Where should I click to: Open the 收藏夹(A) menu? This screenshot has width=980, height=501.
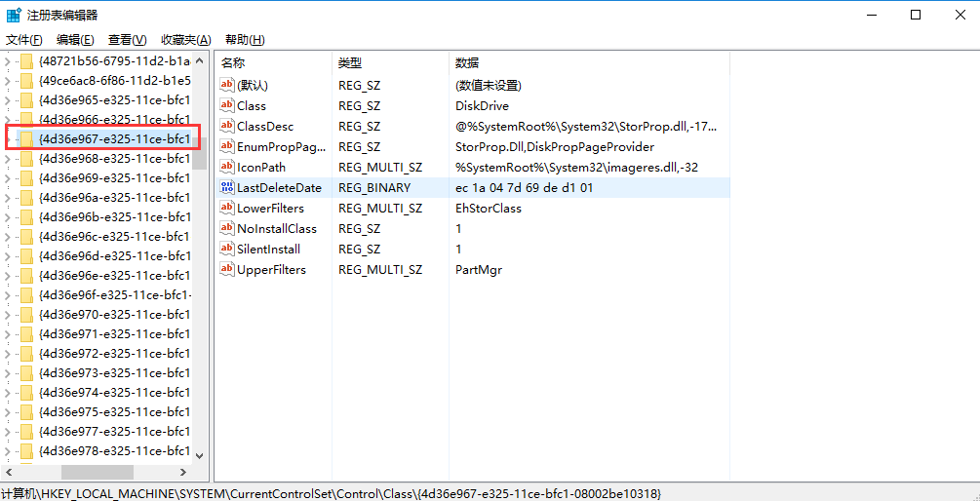click(185, 40)
